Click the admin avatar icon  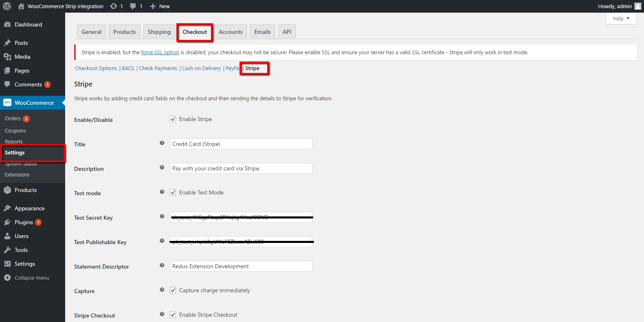tap(638, 6)
